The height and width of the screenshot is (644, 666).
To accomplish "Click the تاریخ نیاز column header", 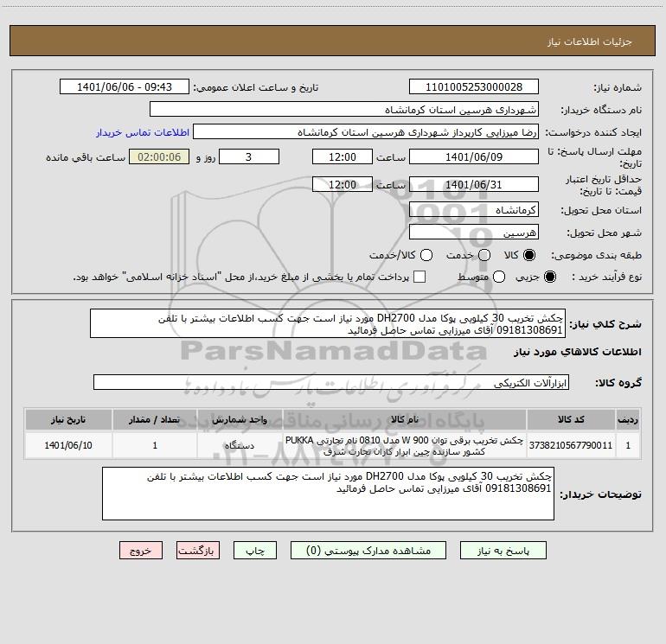I will tap(68, 420).
